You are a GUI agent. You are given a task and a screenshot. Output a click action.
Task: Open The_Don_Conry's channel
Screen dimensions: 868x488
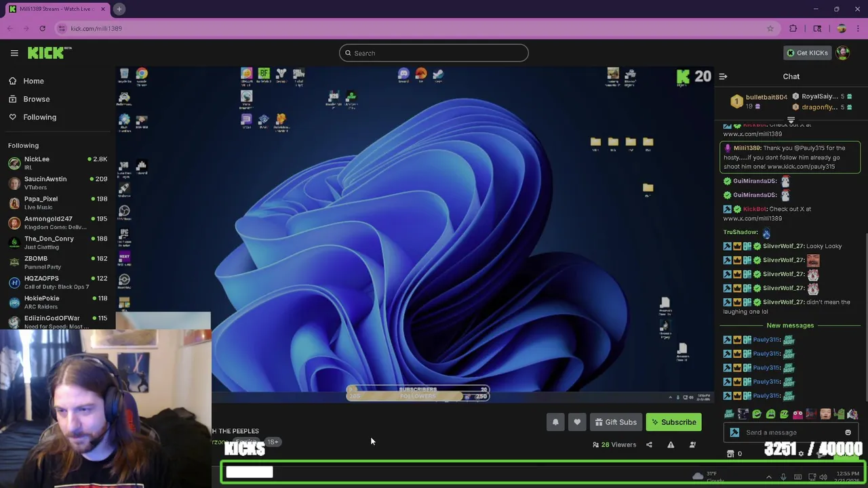58,243
